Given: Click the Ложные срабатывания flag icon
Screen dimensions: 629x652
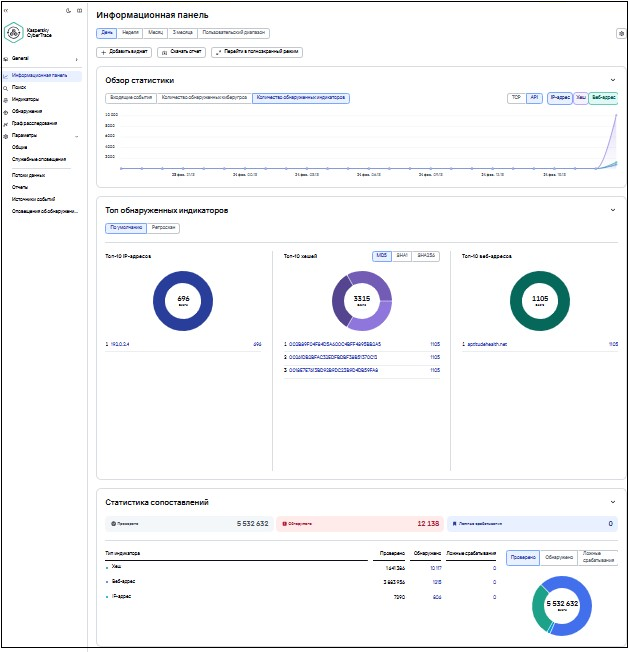Looking at the screenshot, I should [454, 524].
